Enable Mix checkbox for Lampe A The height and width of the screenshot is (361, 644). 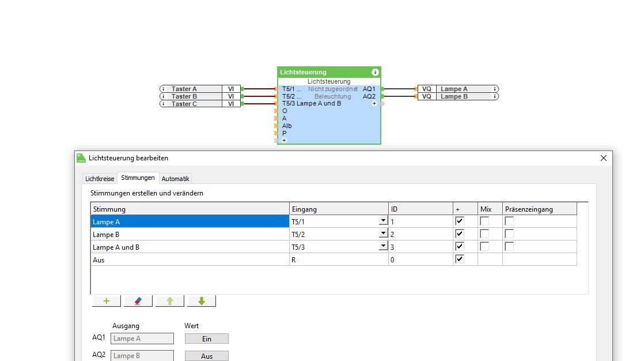coord(484,221)
